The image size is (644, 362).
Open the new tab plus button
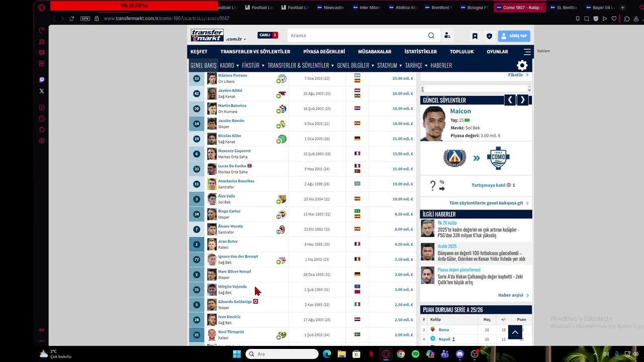coord(622,8)
